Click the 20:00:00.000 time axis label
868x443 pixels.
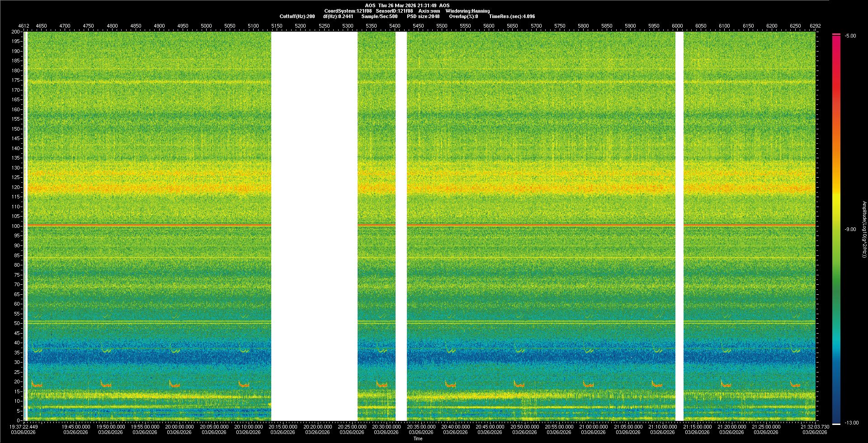(x=179, y=427)
